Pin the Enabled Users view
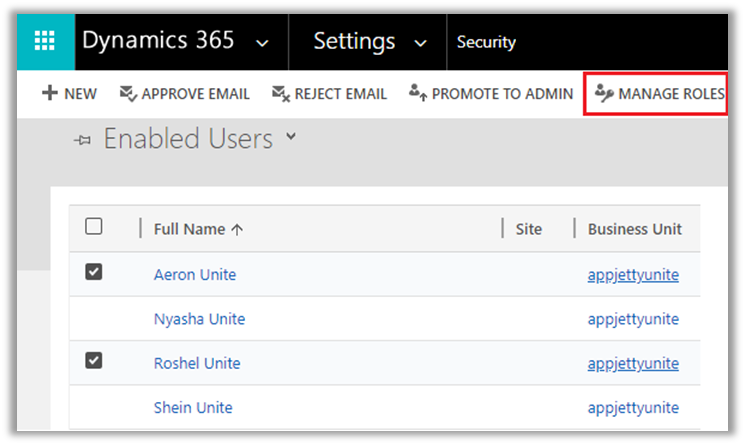The image size is (745, 445). (82, 141)
